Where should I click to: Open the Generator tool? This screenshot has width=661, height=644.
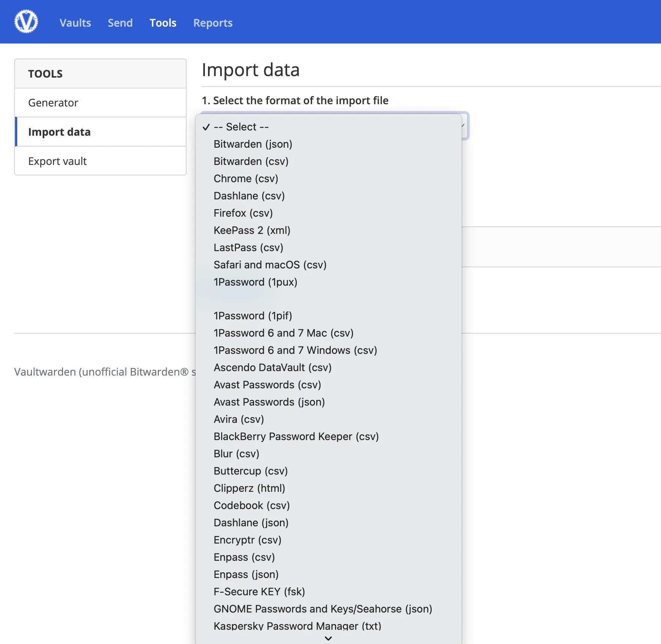click(53, 102)
